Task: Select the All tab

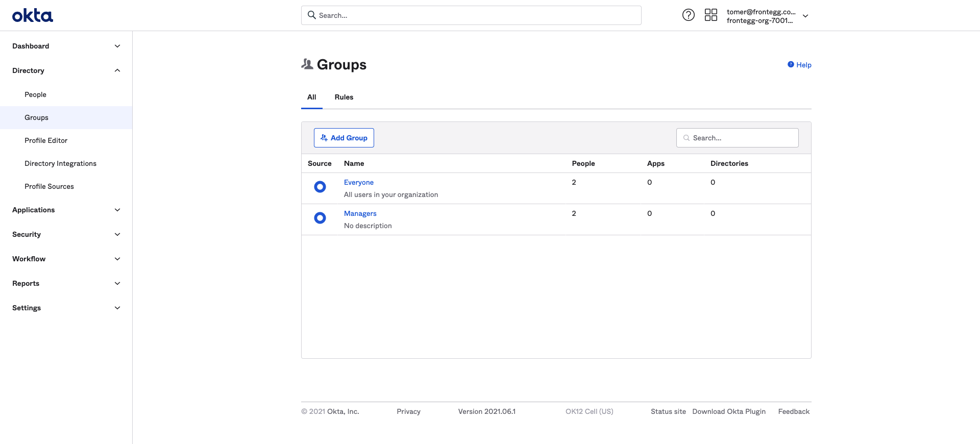Action: (312, 97)
